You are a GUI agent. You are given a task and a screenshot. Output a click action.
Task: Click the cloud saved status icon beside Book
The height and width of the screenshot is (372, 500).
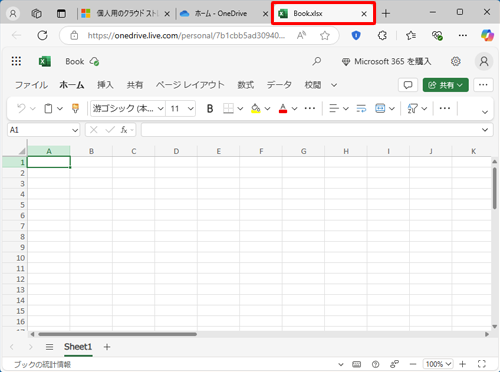point(94,62)
